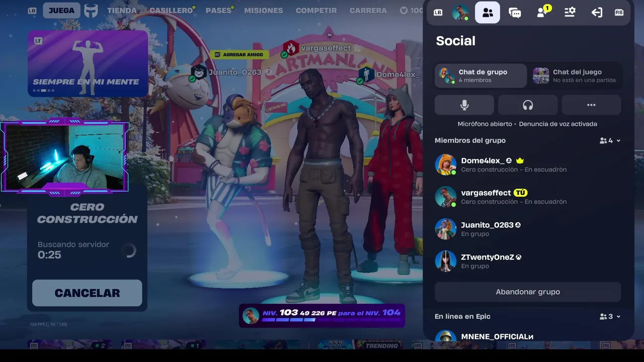Open the MISIONES tab

(x=264, y=11)
